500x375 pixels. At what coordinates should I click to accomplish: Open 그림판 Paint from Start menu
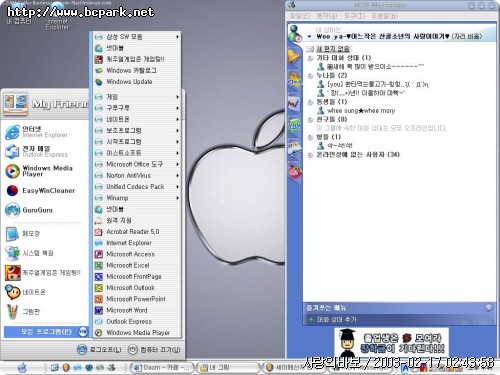[x=45, y=312]
